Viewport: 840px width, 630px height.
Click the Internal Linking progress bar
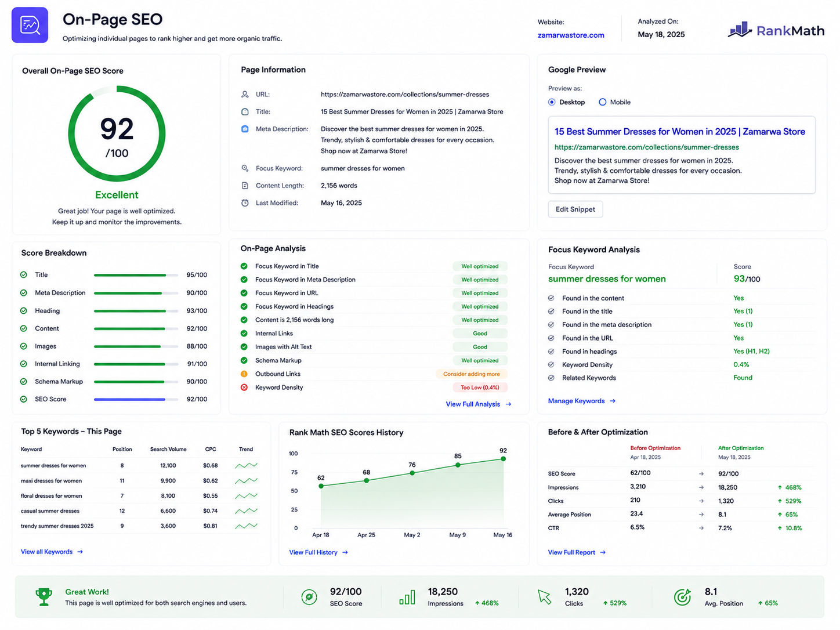coord(136,364)
